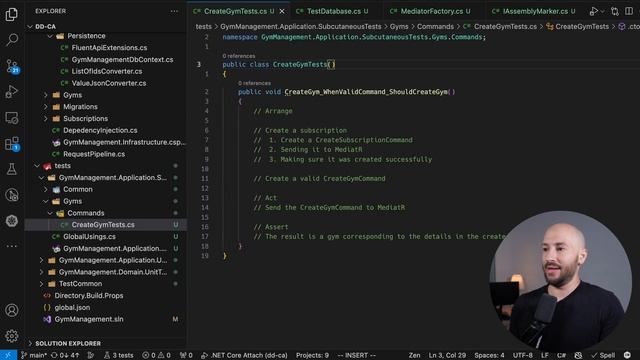Click the Ln 3, Col 29 status item
640x360 pixels.
447,355
